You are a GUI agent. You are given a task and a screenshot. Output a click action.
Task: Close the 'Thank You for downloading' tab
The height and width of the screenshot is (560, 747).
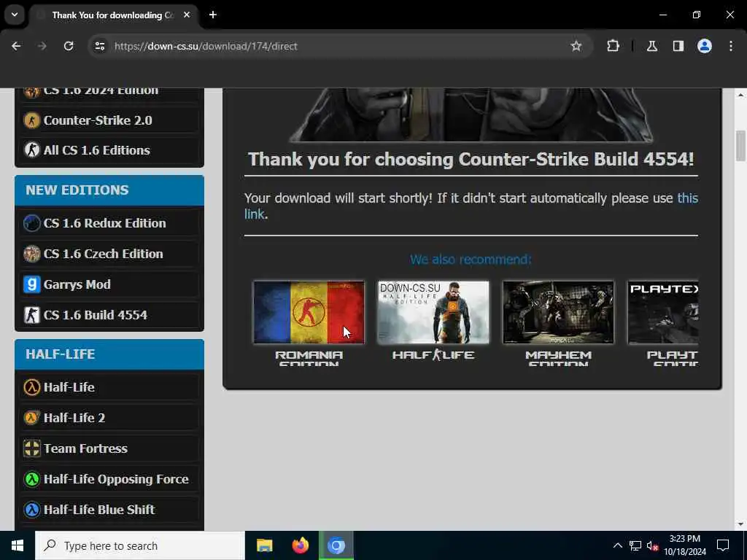click(187, 15)
